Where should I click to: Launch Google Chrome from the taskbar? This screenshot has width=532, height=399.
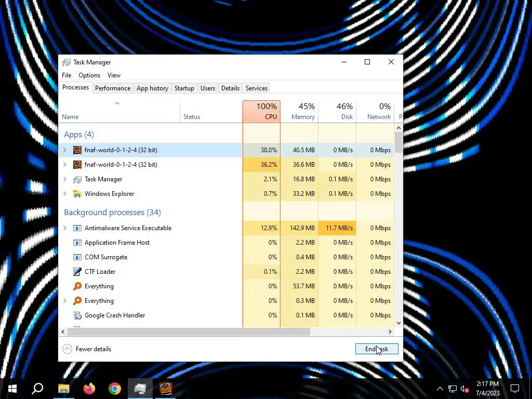(x=115, y=389)
